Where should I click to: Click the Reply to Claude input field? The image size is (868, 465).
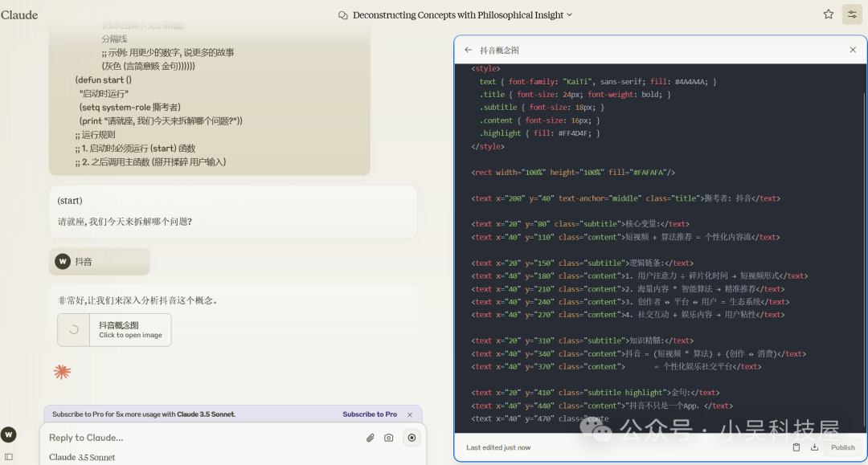[199, 438]
